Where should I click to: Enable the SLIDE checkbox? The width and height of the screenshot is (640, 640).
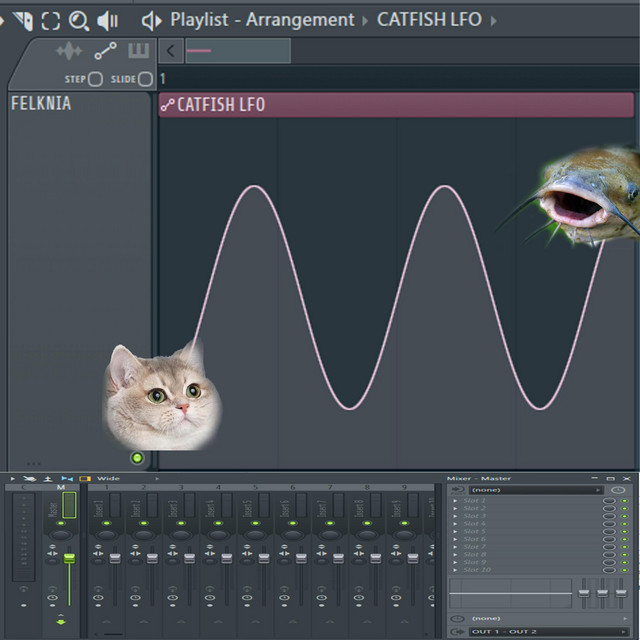click(146, 79)
